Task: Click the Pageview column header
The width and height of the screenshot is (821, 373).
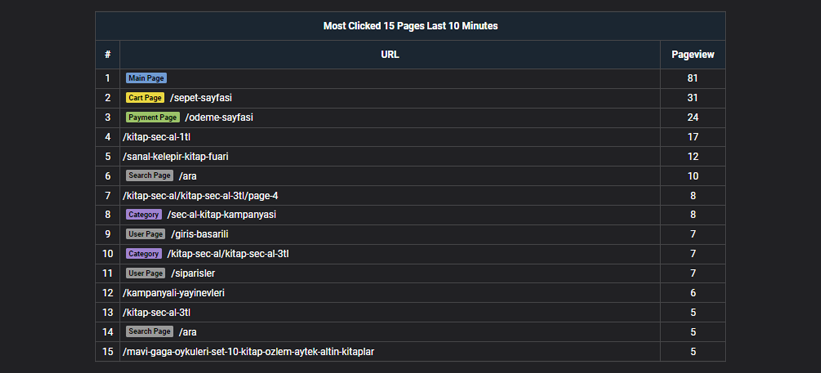Action: point(693,54)
